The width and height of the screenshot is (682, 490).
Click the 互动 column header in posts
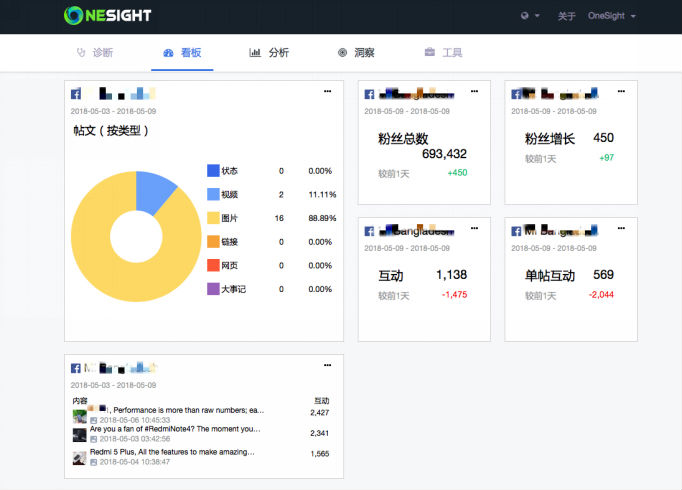click(321, 400)
